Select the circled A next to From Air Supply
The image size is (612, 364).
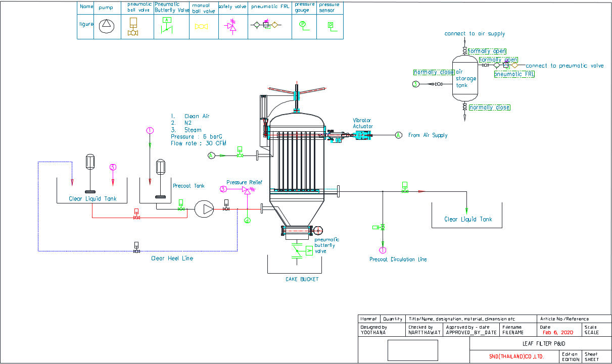point(398,135)
